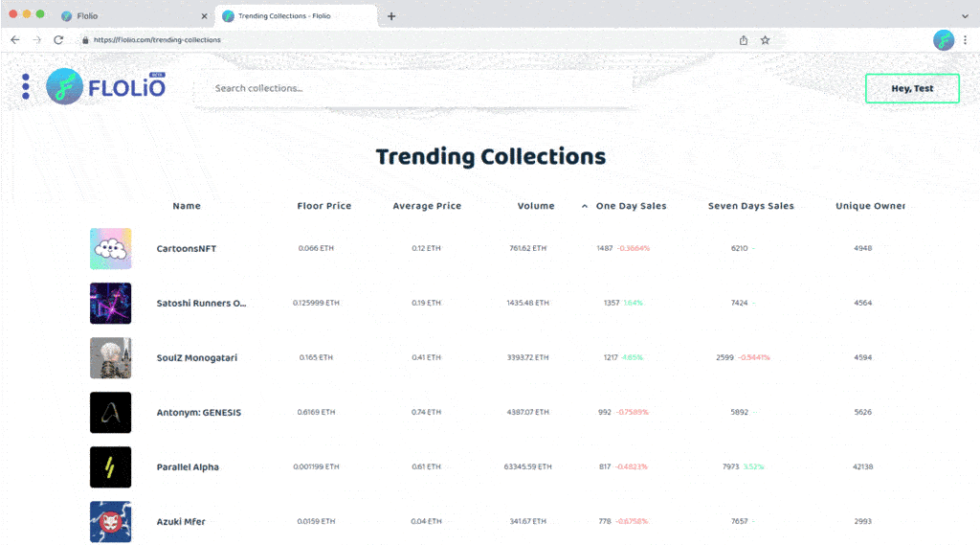Sort by Average Price column
Viewport: 980px width, 545px height.
(x=427, y=206)
